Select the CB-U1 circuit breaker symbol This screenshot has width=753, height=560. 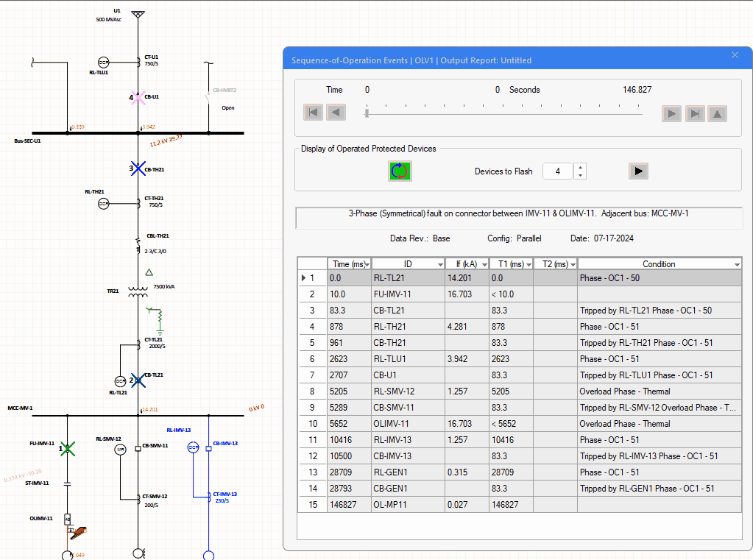[x=138, y=97]
